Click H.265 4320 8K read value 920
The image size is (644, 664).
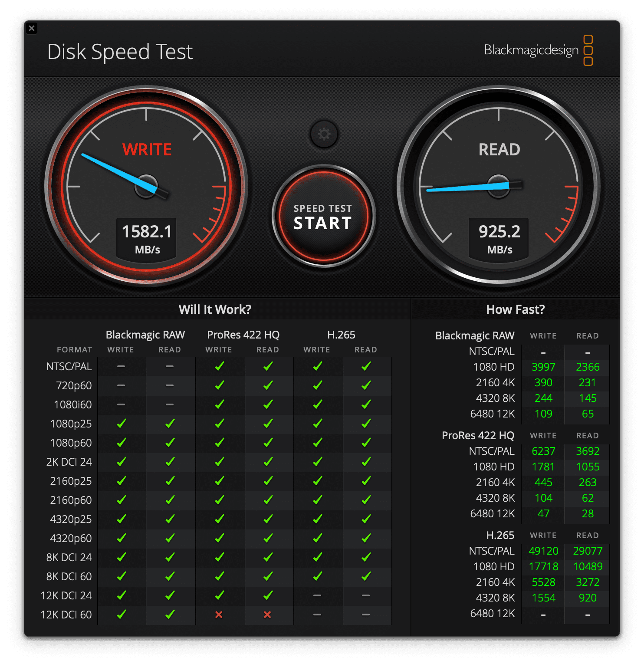coord(588,598)
